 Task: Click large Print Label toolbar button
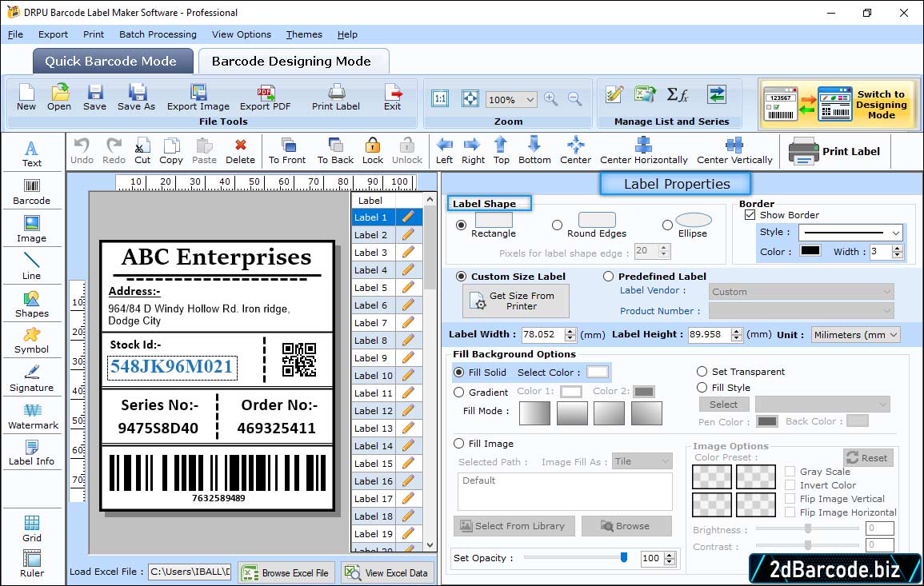834,151
